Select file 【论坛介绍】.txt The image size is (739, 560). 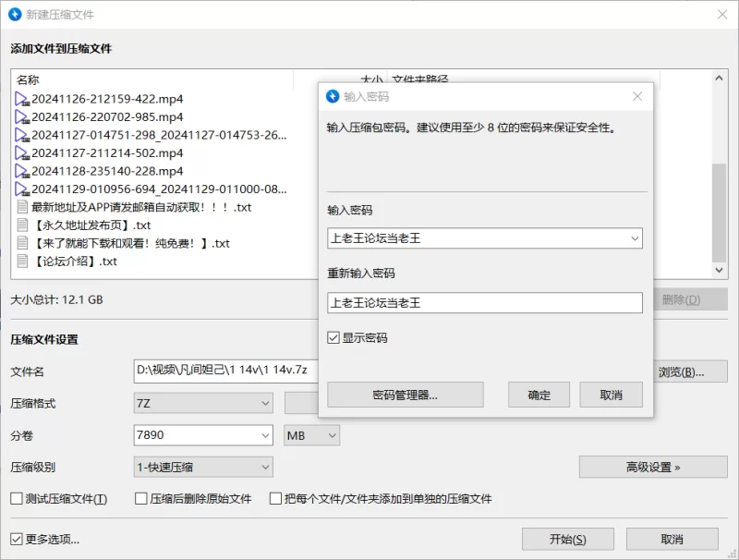[74, 262]
